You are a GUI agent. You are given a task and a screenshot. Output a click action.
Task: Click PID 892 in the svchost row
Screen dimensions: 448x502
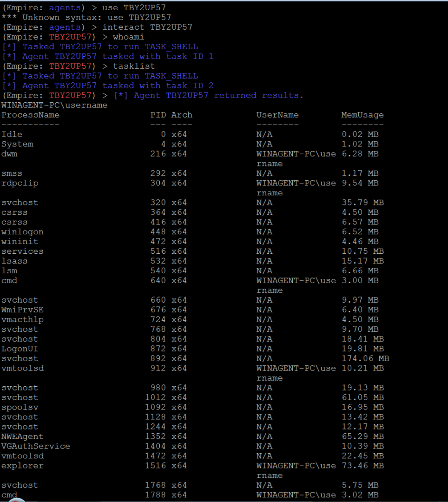click(158, 358)
